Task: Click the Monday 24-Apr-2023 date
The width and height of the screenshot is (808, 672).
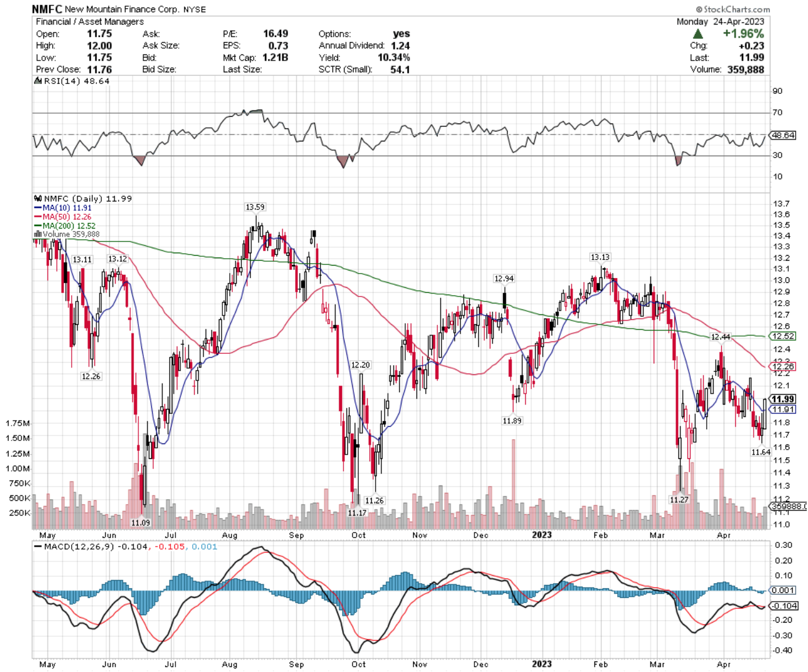Action: 720,22
